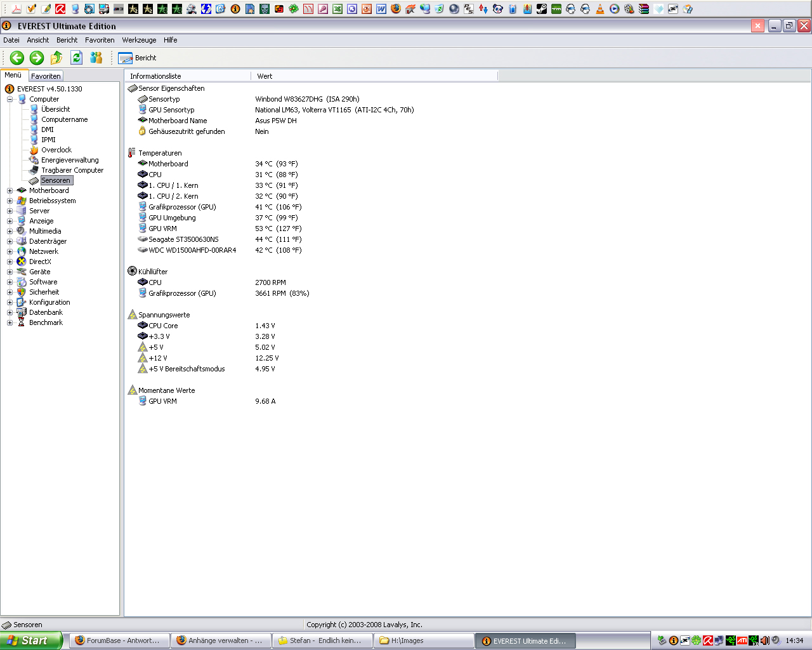Expand the Multimedia tree node
Viewport: 812px width, 650px height.
pyautogui.click(x=10, y=231)
